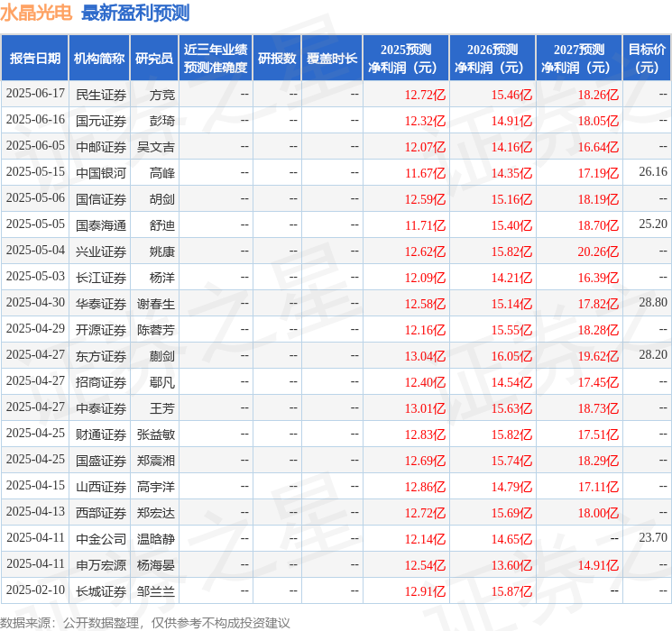672x631 pixels.
Task: Select 国泰海通 institution cell
Action: [101, 225]
